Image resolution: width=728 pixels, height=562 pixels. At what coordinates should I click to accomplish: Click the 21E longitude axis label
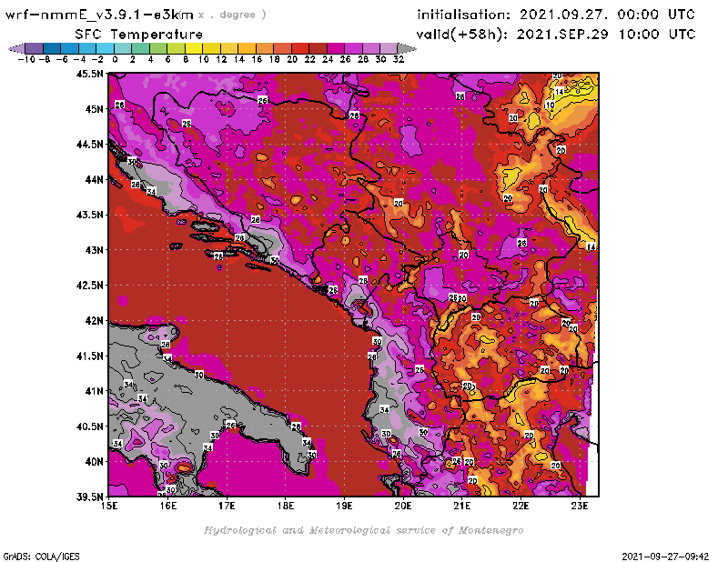click(462, 506)
